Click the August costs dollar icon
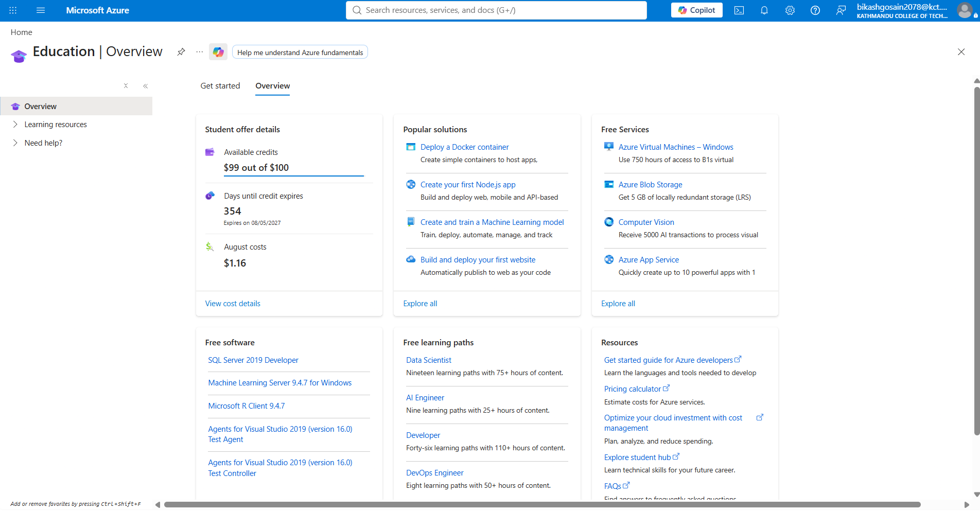Screen dimensions: 980x511 tap(209, 246)
